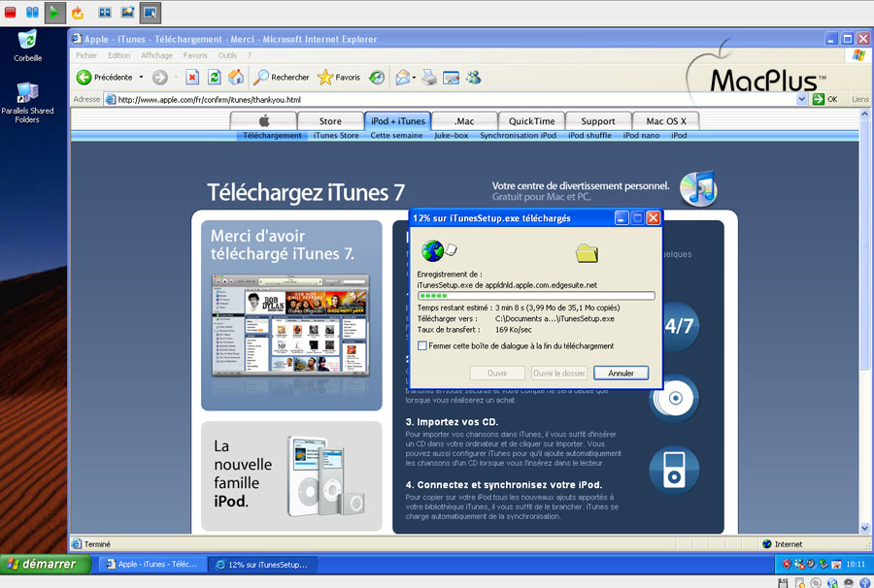Click the iTunes screenshot thumbnail

pyautogui.click(x=290, y=325)
